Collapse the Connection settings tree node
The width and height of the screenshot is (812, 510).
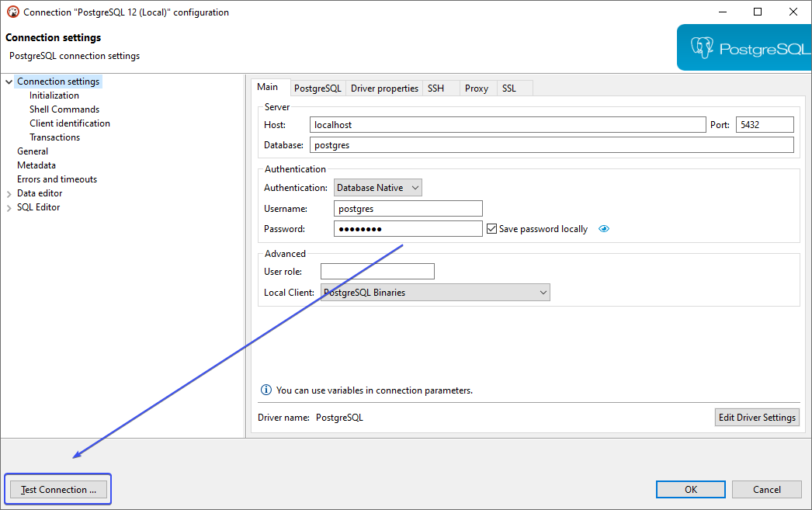coord(8,81)
